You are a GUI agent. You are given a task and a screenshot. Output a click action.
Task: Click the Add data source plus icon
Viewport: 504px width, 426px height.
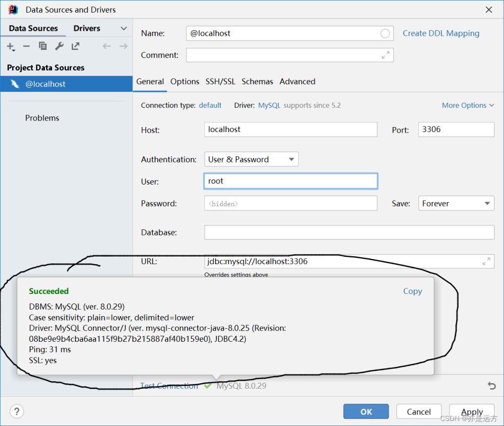11,46
